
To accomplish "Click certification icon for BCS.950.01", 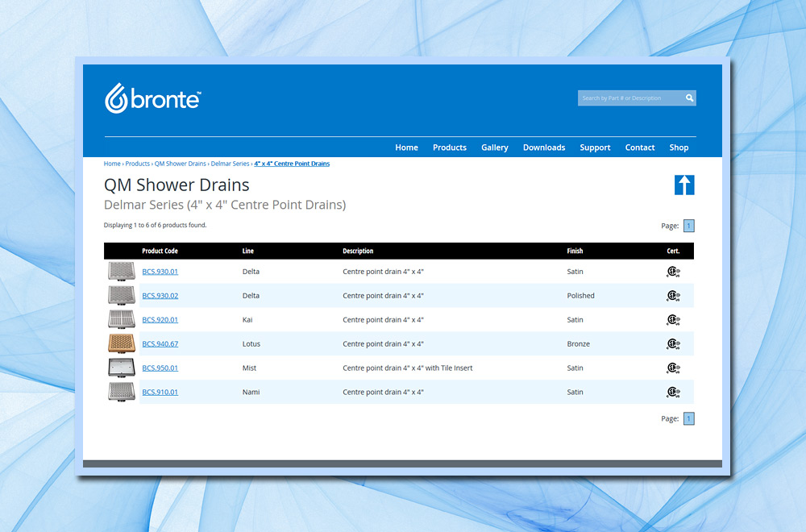I will point(673,368).
